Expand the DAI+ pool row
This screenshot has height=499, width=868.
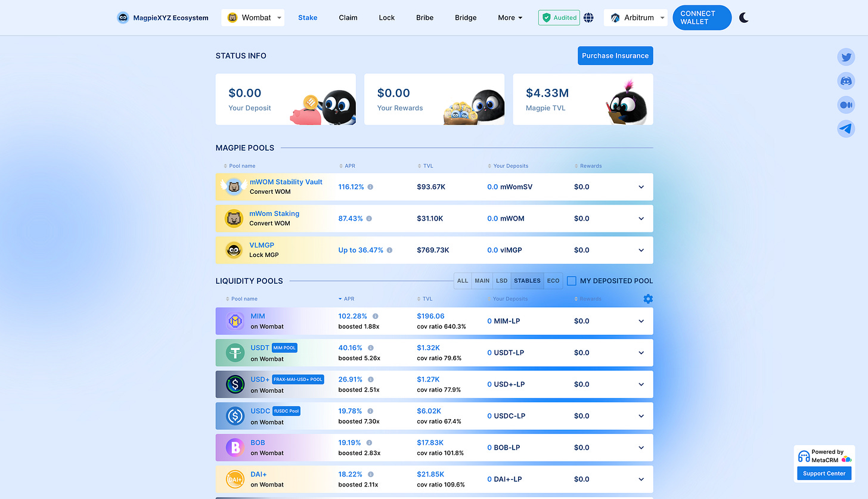[641, 479]
